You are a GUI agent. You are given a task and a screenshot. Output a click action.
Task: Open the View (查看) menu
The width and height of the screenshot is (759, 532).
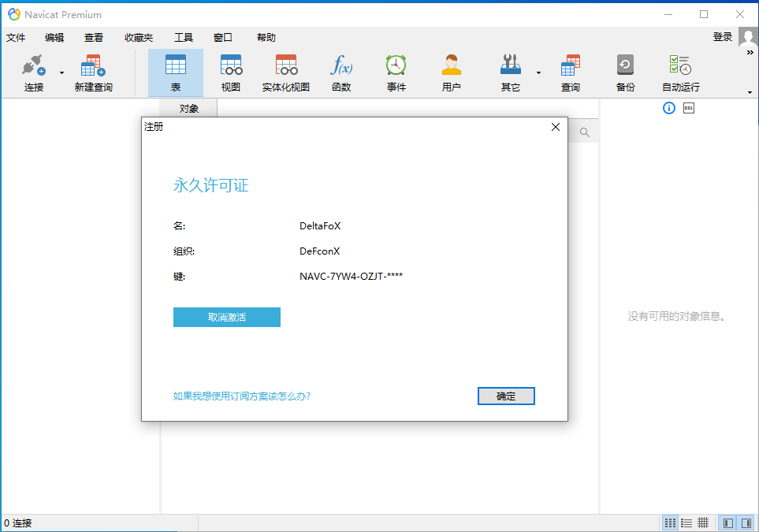point(94,37)
